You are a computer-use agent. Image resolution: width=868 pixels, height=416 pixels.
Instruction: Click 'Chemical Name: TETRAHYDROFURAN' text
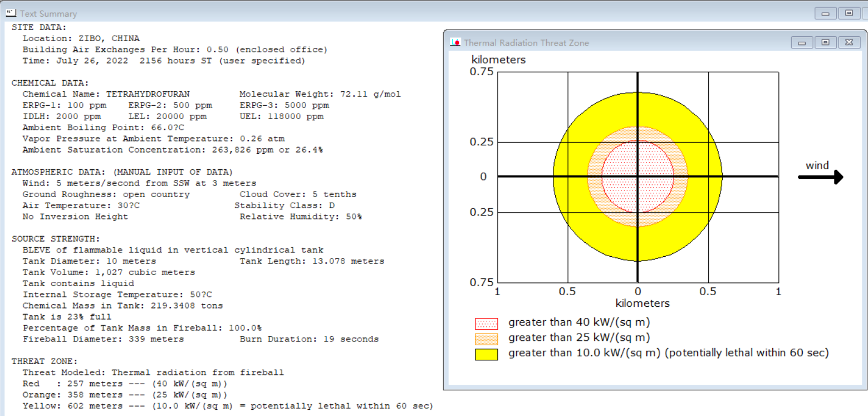pos(106,94)
